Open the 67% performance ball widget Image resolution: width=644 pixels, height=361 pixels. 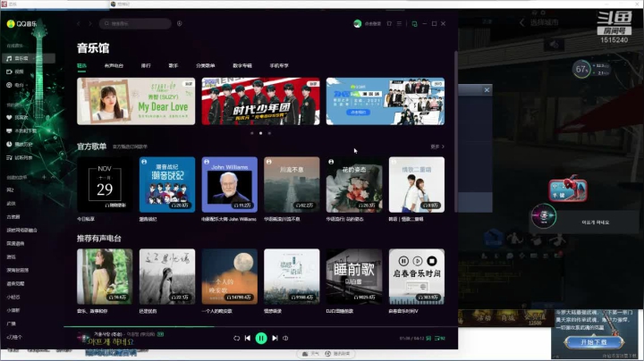(581, 70)
